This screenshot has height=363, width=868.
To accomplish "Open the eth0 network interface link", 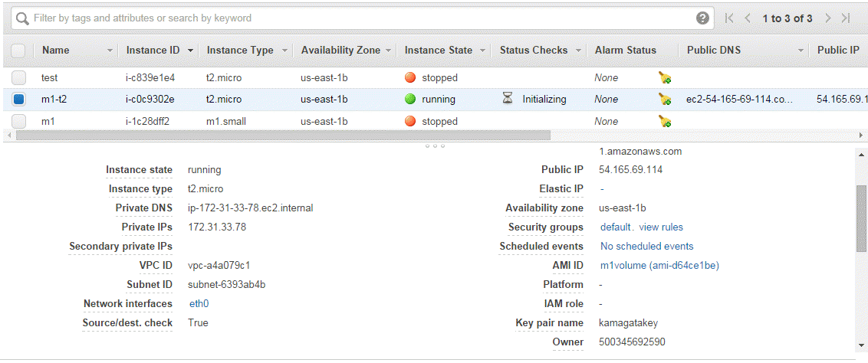I will (199, 304).
